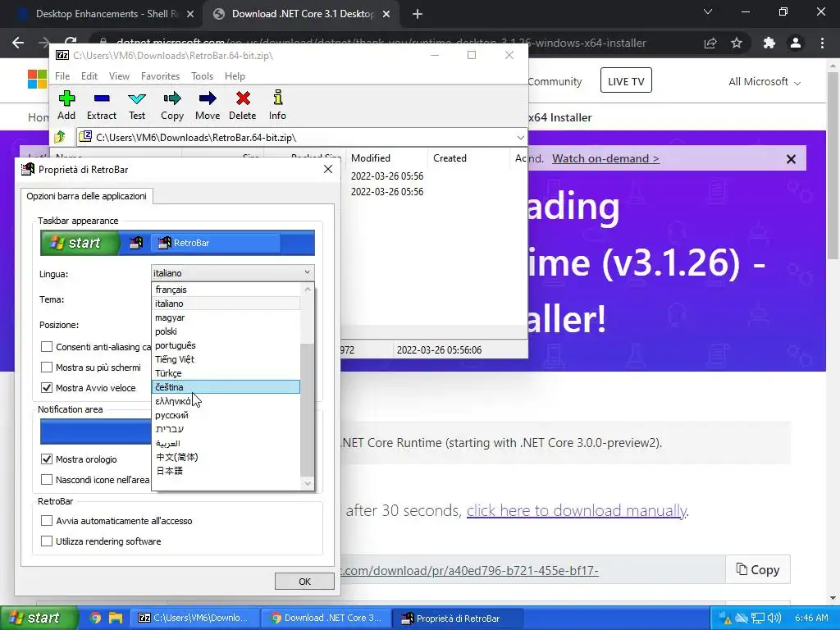Click the LIVE TV button
840x630 pixels.
pos(626,81)
